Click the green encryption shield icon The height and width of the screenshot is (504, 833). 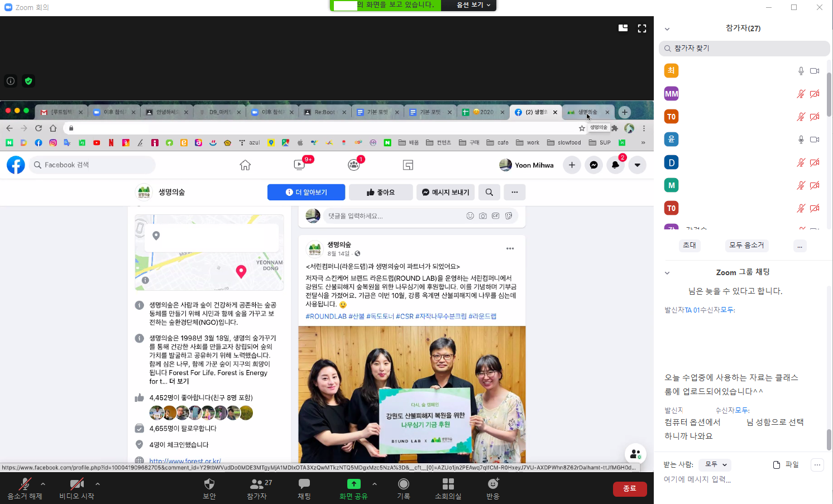(x=28, y=81)
